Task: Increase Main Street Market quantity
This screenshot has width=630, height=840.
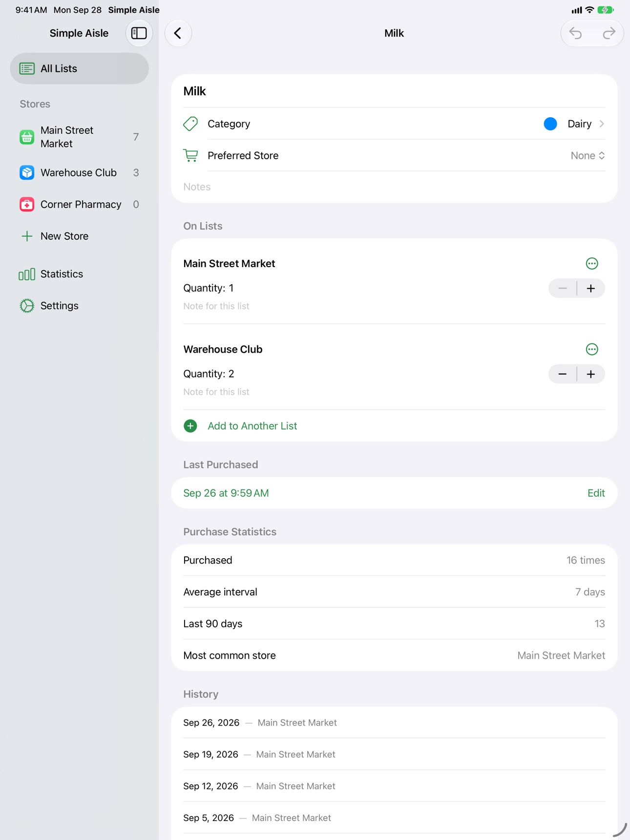Action: 591,288
